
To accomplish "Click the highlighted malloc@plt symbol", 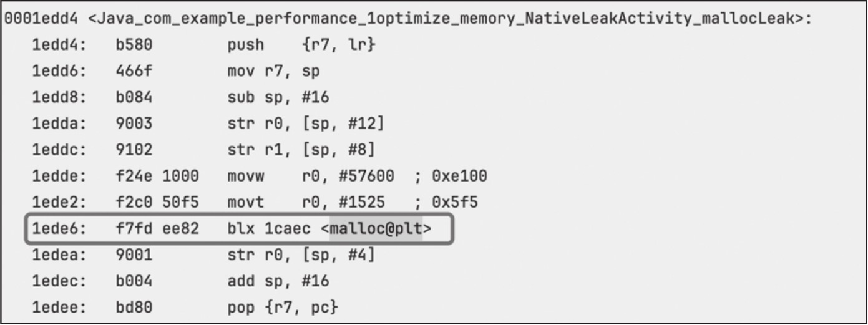I will (376, 229).
